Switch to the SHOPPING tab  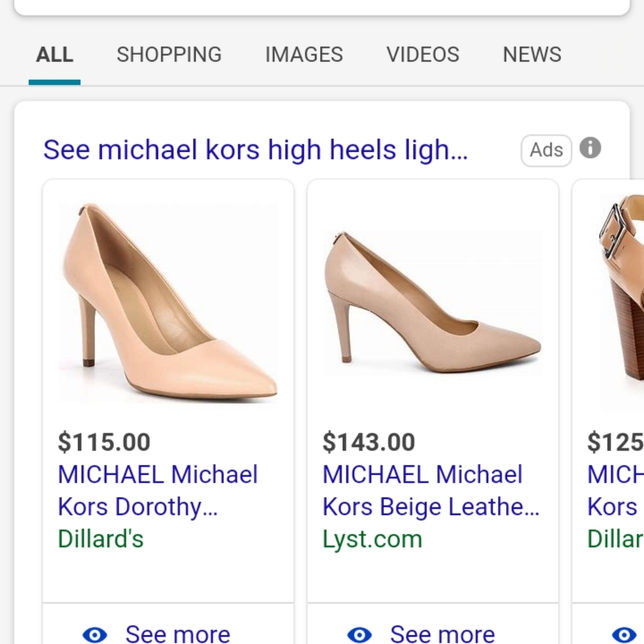[x=169, y=55]
